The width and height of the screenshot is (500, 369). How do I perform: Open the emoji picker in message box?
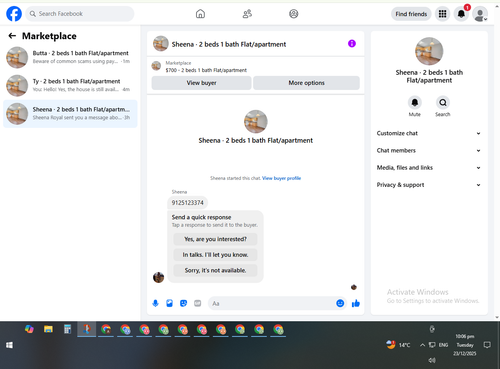coord(340,303)
